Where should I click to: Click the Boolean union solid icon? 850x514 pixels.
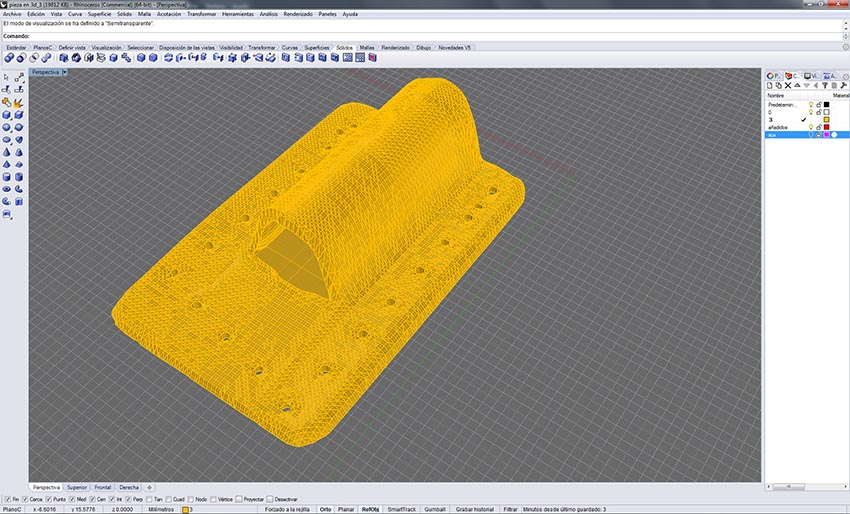pos(9,57)
